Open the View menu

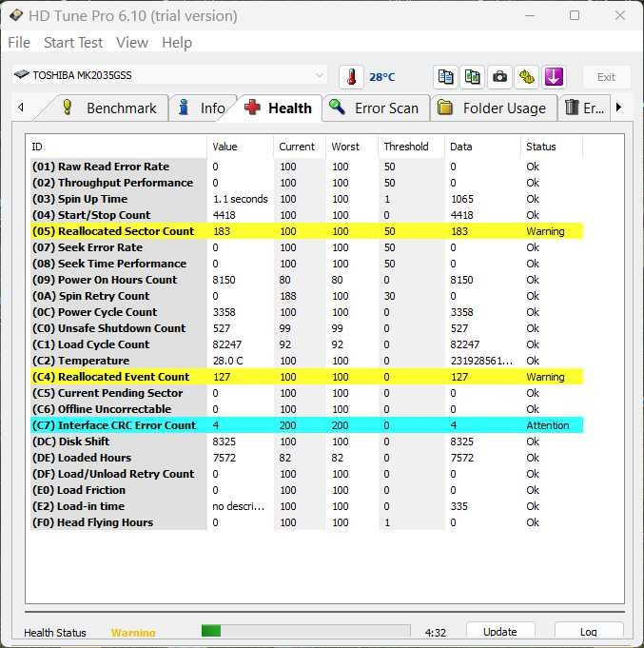132,43
